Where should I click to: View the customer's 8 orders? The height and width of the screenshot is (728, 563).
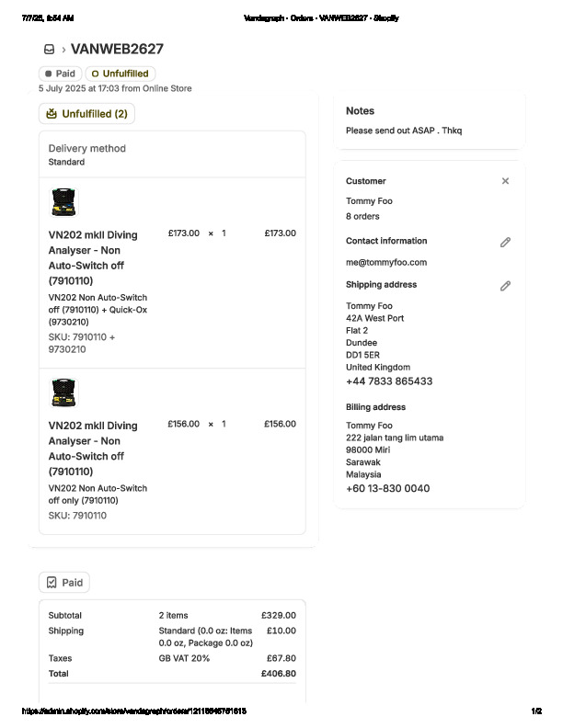(x=362, y=217)
